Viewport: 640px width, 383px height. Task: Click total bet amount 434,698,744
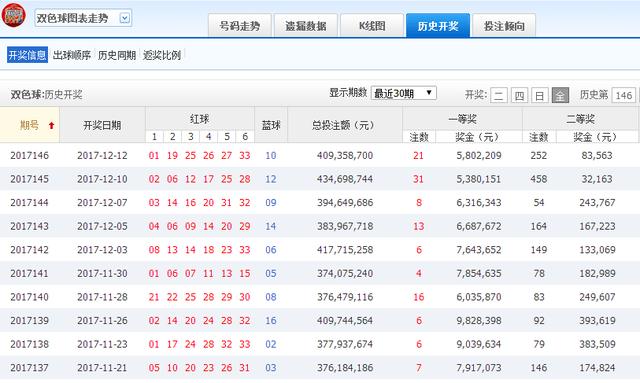345,179
